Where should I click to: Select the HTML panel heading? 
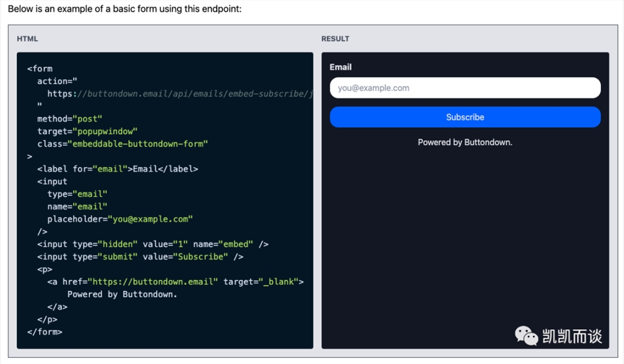pyautogui.click(x=27, y=39)
